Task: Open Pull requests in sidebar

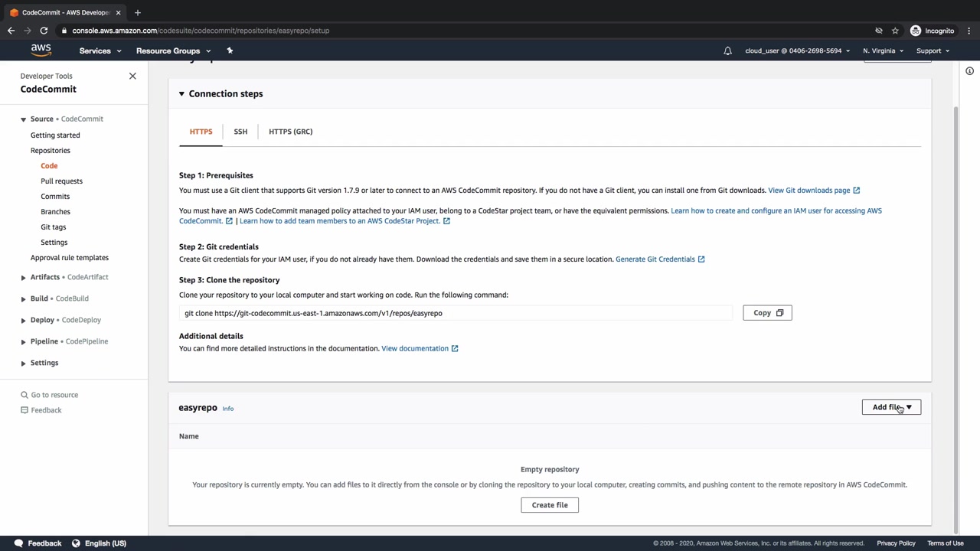Action: pos(61,181)
